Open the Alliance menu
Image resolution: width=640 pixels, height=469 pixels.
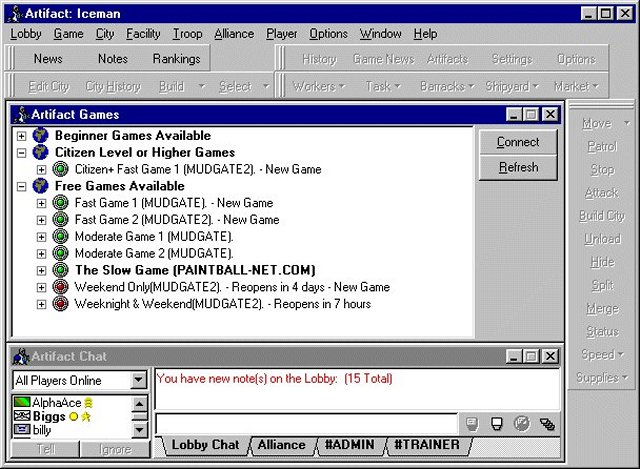coord(234,34)
